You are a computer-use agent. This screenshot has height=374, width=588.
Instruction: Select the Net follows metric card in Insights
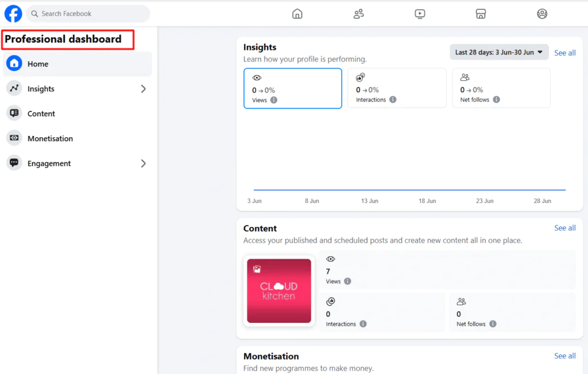pyautogui.click(x=501, y=88)
